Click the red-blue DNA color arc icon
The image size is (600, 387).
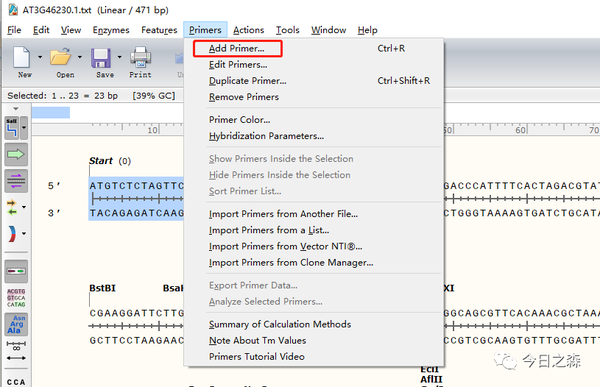(12, 234)
